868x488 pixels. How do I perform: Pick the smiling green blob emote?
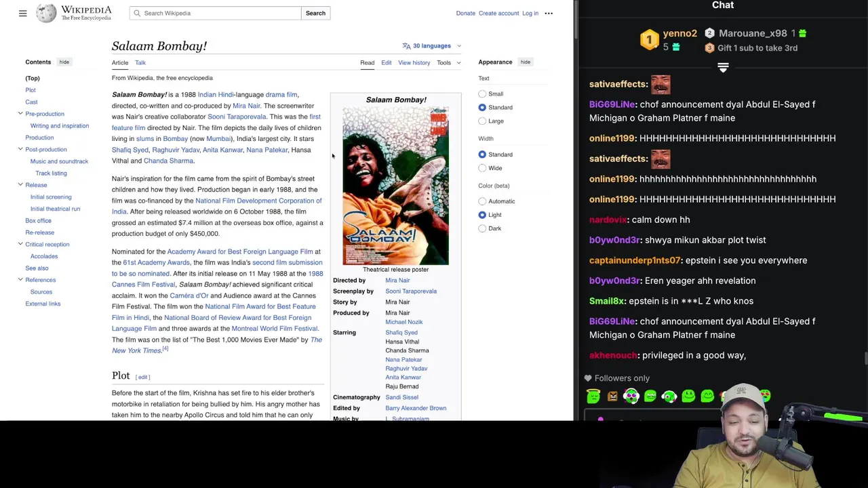pyautogui.click(x=688, y=396)
